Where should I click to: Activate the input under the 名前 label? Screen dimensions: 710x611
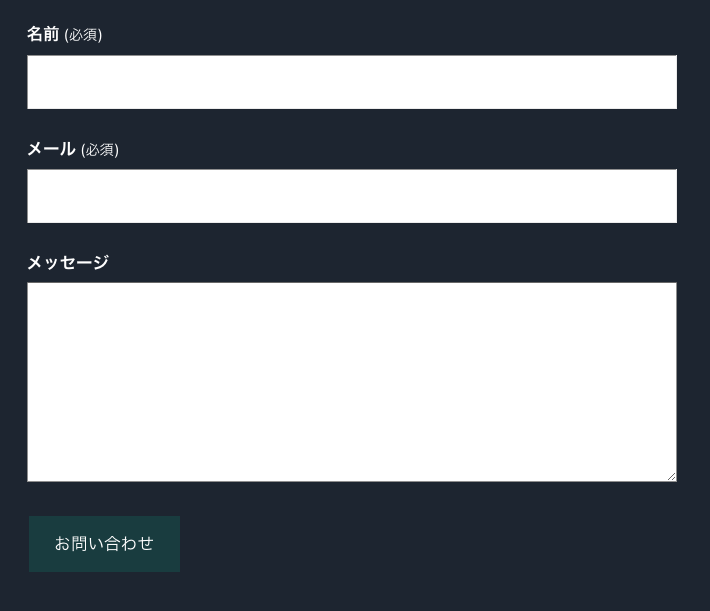tap(351, 82)
